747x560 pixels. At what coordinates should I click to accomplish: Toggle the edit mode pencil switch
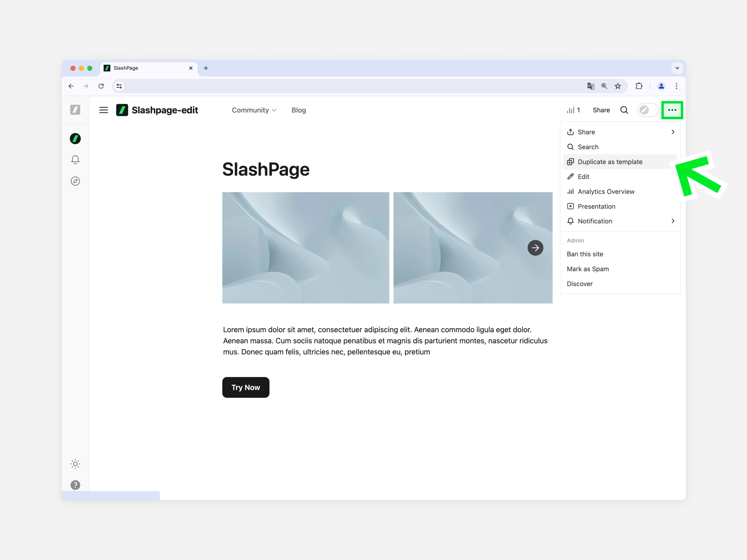[647, 110]
